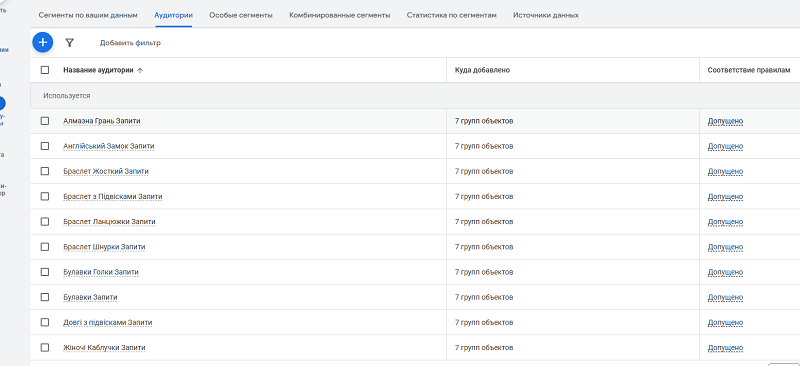
Task: Click 7 групп объектов for Булавки Голки Запити
Action: pyautogui.click(x=484, y=272)
